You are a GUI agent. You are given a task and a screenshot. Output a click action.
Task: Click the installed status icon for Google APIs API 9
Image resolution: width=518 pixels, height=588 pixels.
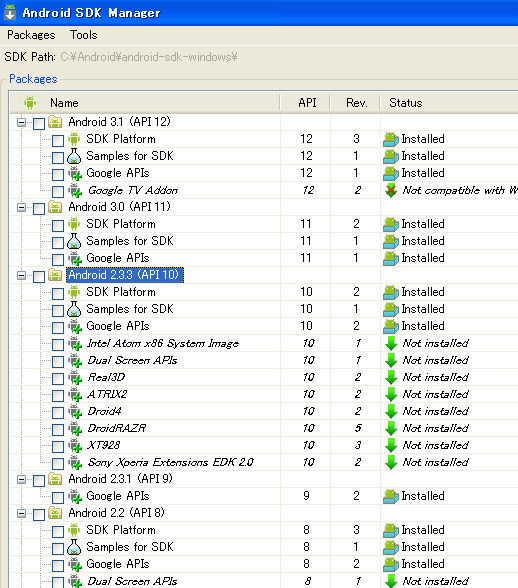coord(391,496)
